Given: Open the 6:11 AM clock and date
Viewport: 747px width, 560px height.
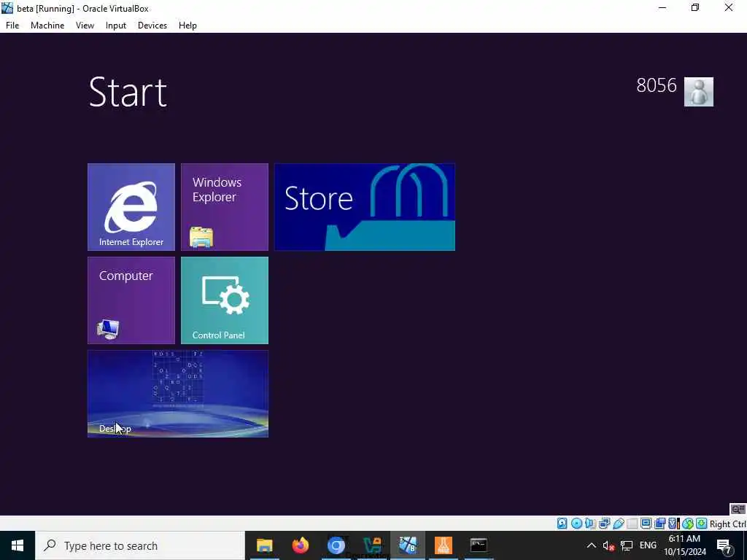Looking at the screenshot, I should pos(685,545).
